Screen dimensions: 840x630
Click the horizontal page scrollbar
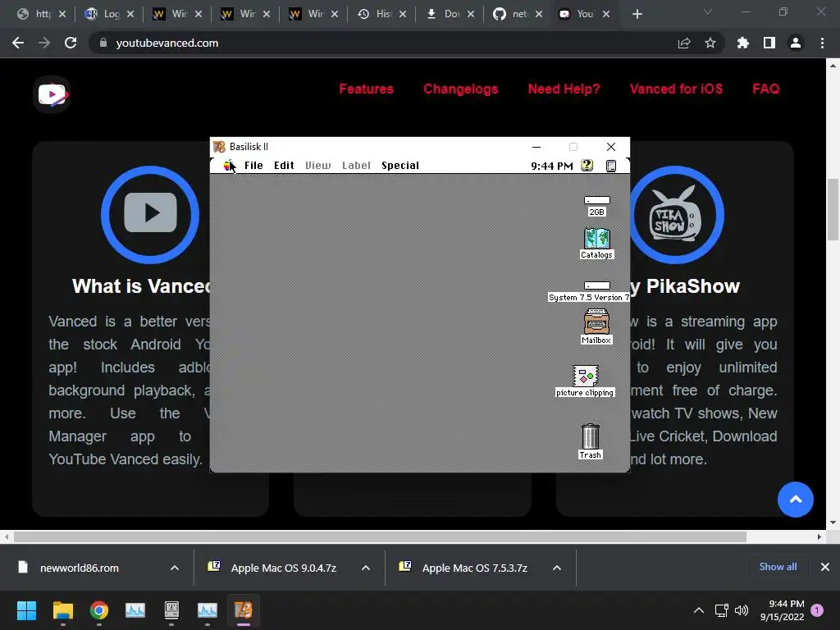pyautogui.click(x=380, y=536)
